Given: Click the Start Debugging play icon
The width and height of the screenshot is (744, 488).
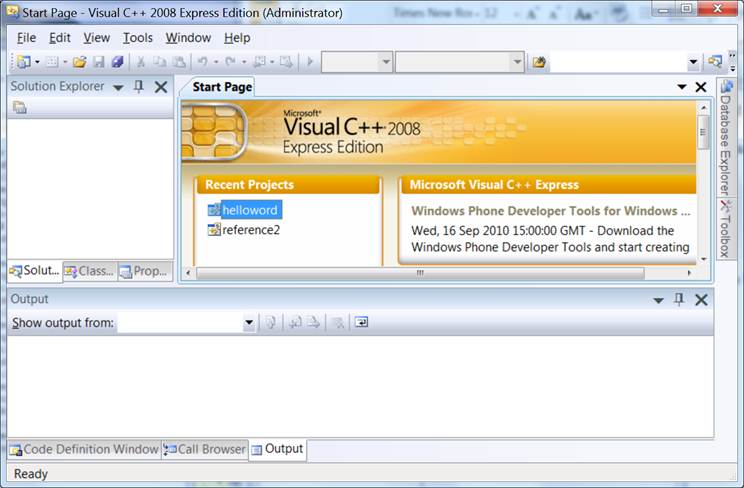Looking at the screenshot, I should pyautogui.click(x=310, y=62).
